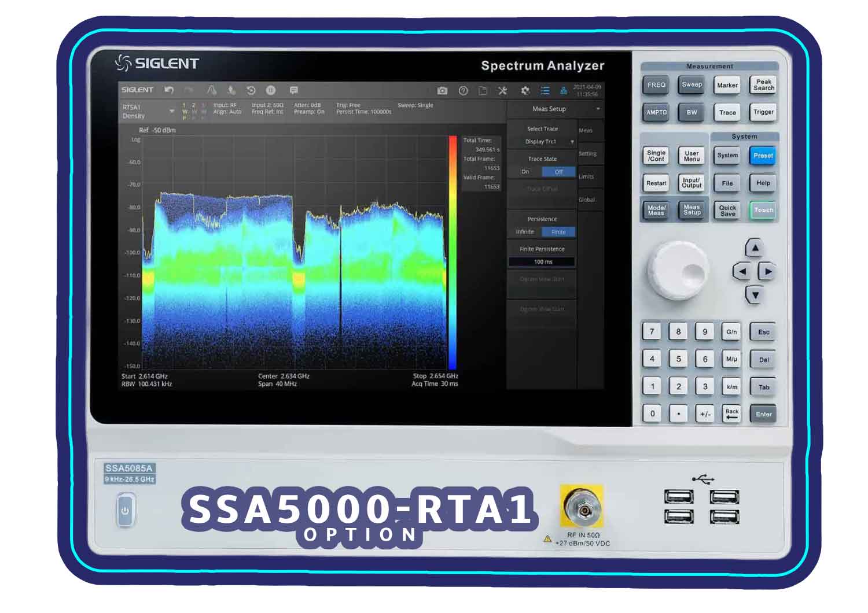868x613 pixels.
Task: Tap the Finite Persistence 100 ms field
Action: point(542,262)
